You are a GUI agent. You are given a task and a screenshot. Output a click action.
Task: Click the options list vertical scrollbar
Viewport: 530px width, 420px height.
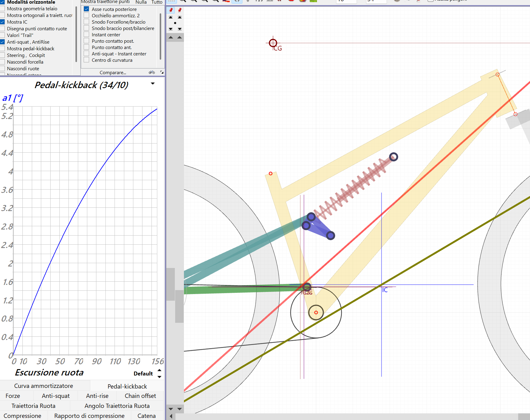point(76,34)
